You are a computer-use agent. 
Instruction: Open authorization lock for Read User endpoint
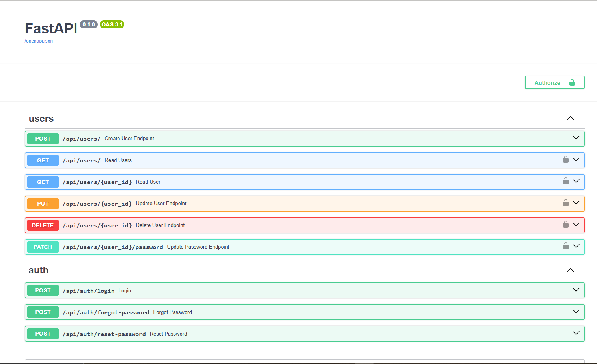point(565,181)
